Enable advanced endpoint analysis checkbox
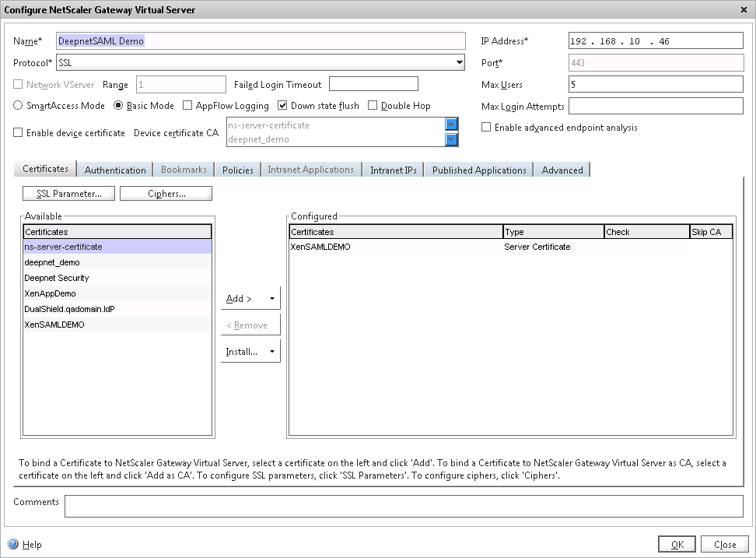756x558 pixels. (x=486, y=128)
